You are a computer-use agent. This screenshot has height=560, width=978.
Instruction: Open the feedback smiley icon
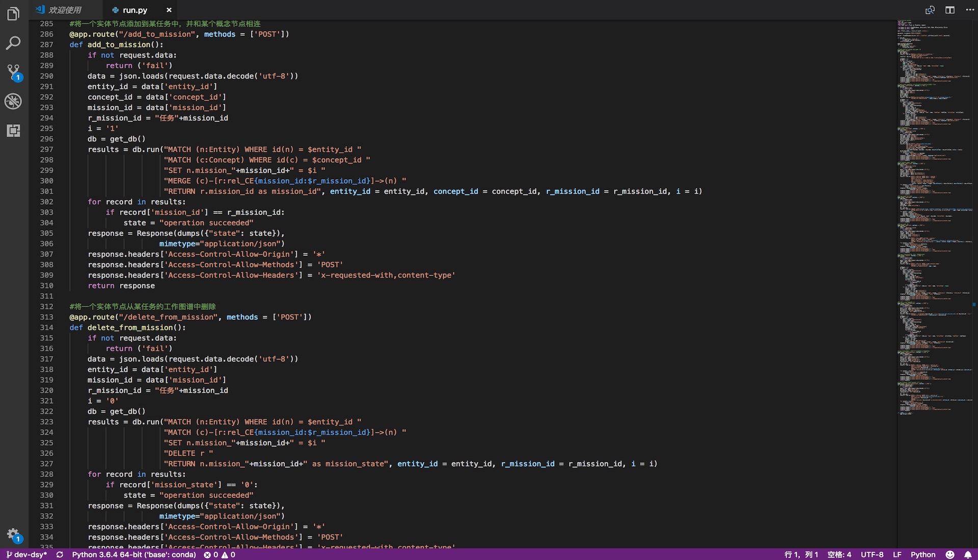click(950, 554)
